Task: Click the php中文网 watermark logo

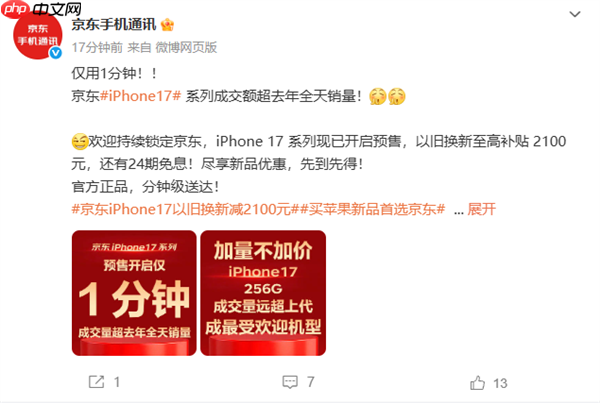Action: tap(41, 8)
